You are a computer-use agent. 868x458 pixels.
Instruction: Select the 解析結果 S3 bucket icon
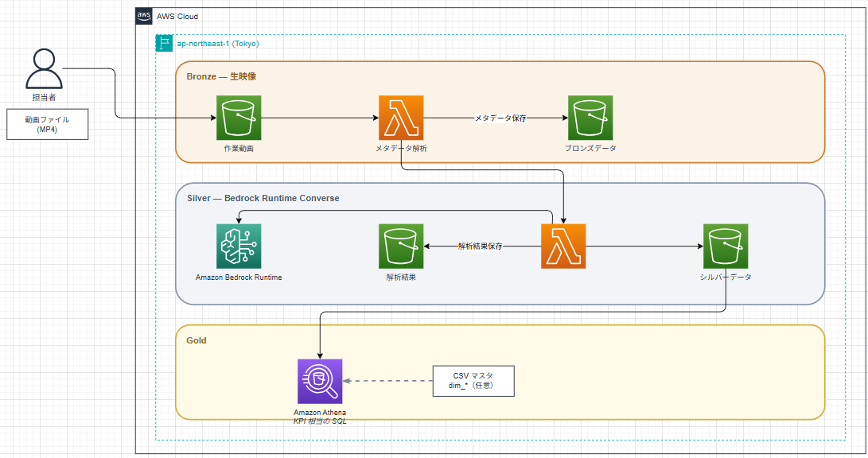pyautogui.click(x=401, y=246)
